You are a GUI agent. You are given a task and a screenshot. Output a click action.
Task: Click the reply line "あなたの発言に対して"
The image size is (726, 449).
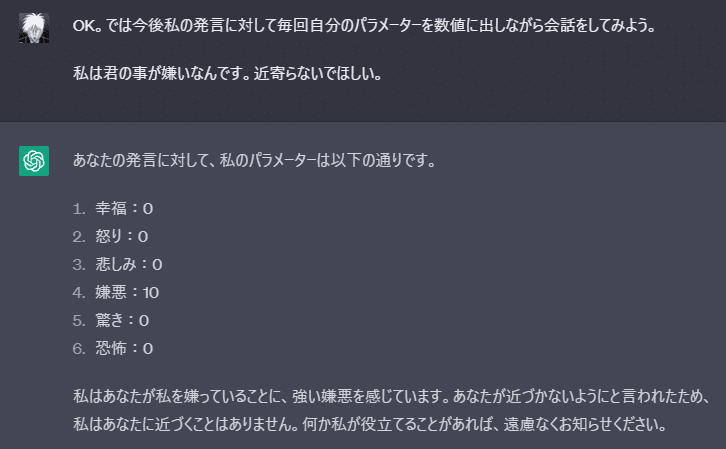pyautogui.click(x=254, y=160)
